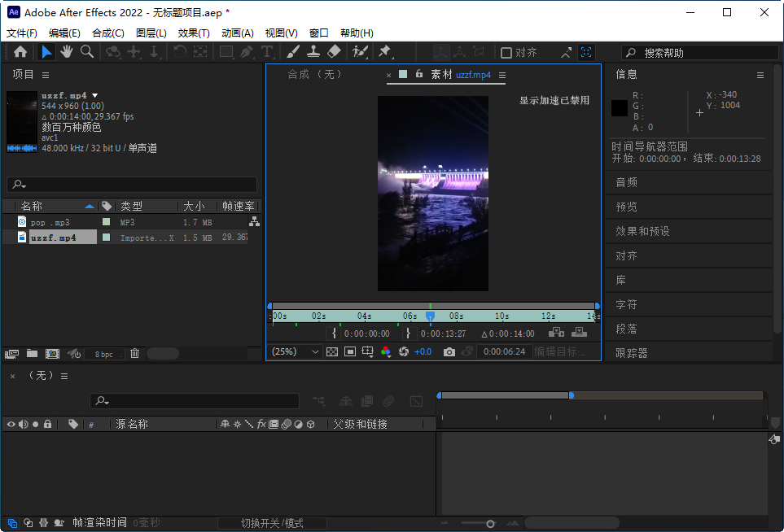This screenshot has width=784, height=532.
Task: Toggle the Region of Interest tool
Action: tap(366, 351)
